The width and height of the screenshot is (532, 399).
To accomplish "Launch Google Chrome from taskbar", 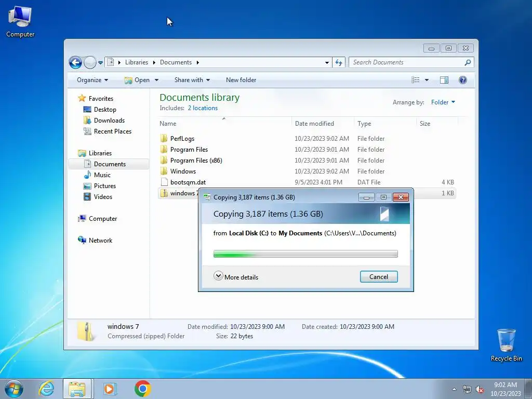I will [142, 389].
